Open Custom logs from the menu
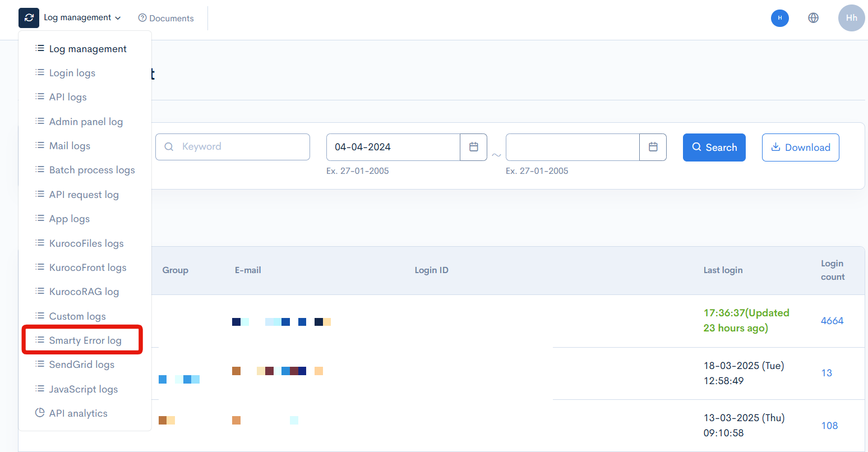Image resolution: width=868 pixels, height=452 pixels. pyautogui.click(x=77, y=316)
